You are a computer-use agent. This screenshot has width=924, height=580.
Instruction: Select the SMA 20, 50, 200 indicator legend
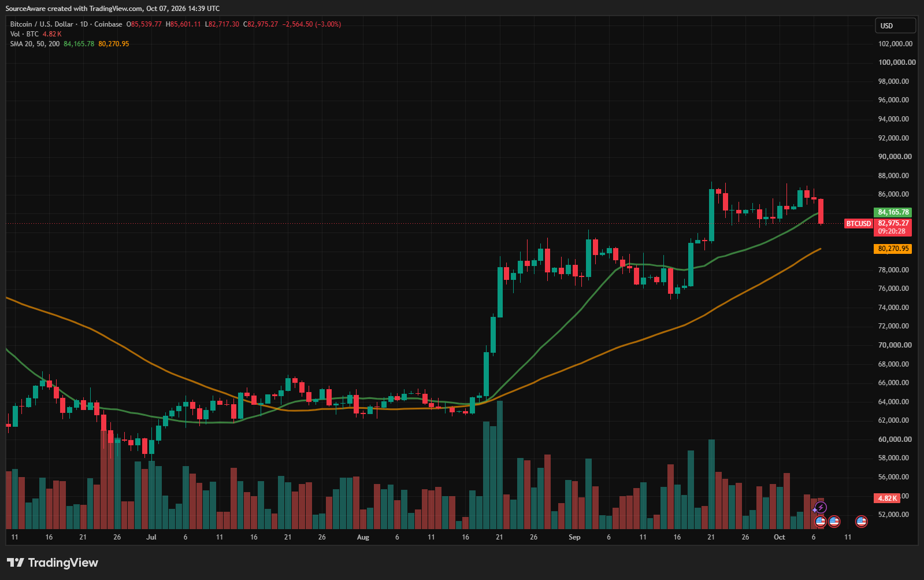(35, 44)
